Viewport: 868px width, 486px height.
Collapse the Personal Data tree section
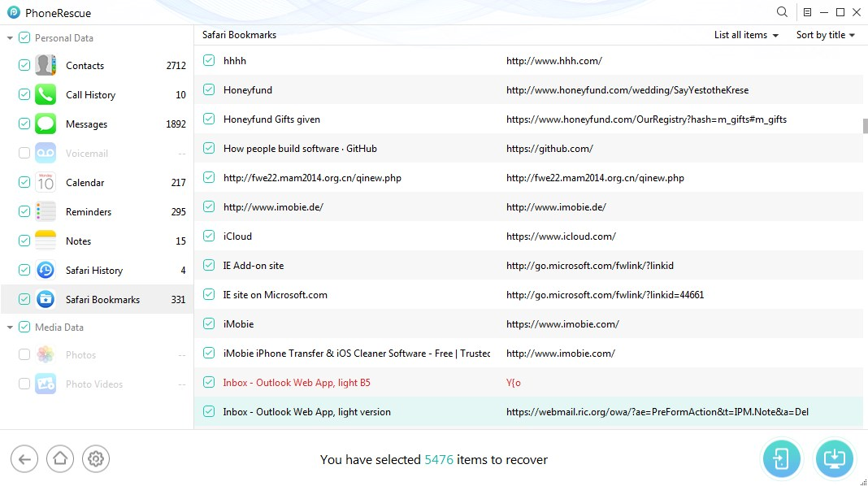click(x=10, y=38)
